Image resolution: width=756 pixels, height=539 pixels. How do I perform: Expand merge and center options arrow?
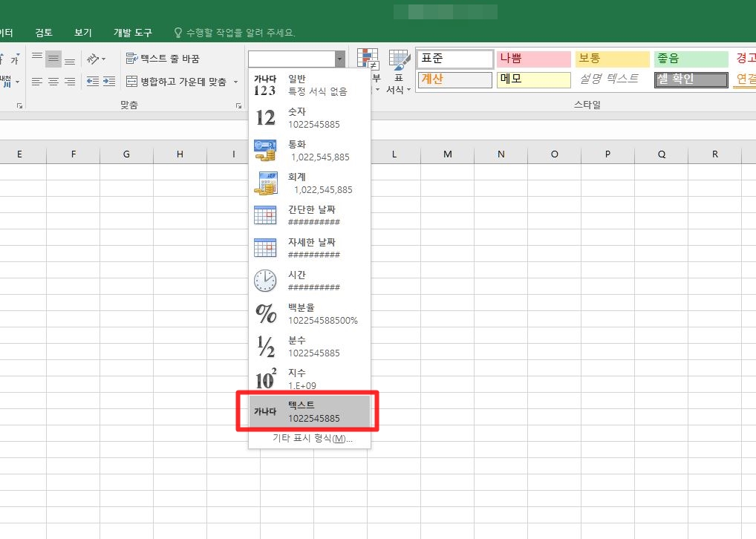pos(235,82)
